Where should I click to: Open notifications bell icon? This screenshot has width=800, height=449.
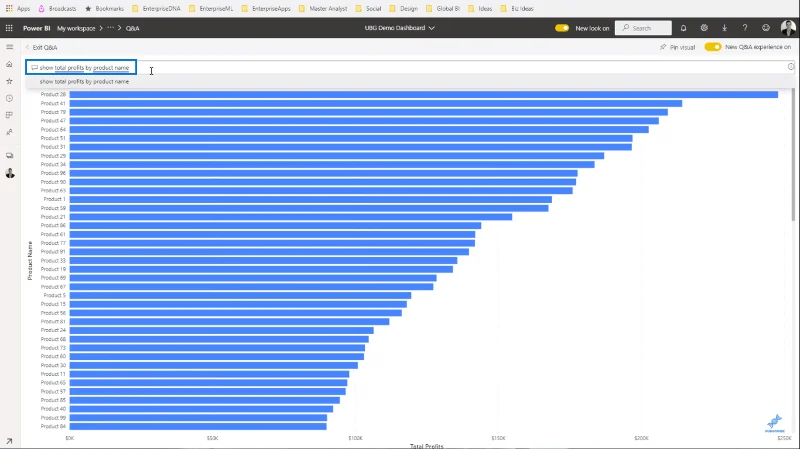[x=683, y=28]
